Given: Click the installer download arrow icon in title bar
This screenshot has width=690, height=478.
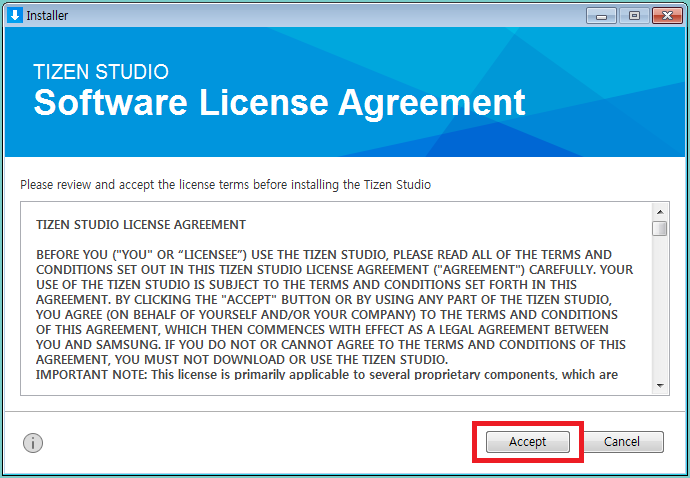Looking at the screenshot, I should (x=15, y=15).
